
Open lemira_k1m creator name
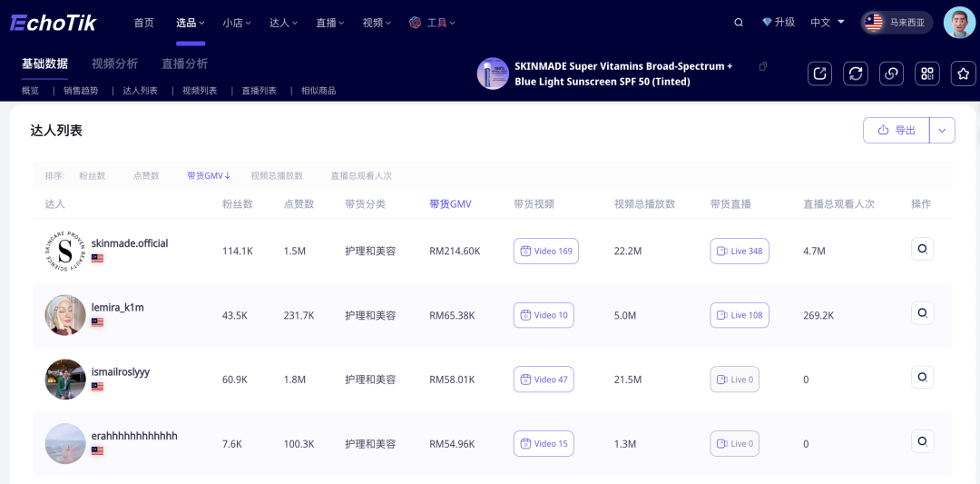[x=118, y=308]
